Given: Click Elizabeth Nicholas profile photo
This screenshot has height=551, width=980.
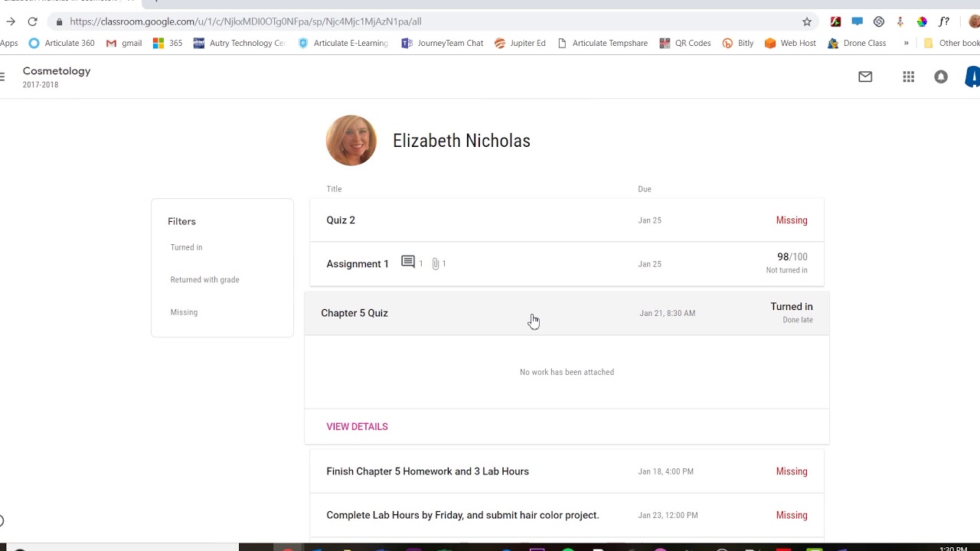Looking at the screenshot, I should click(351, 141).
